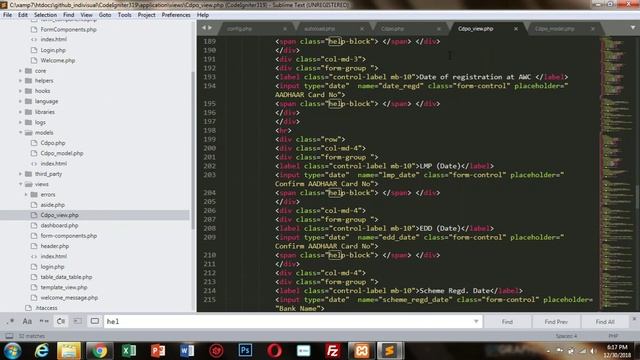Click the next tab right arrow

click(210, 28)
